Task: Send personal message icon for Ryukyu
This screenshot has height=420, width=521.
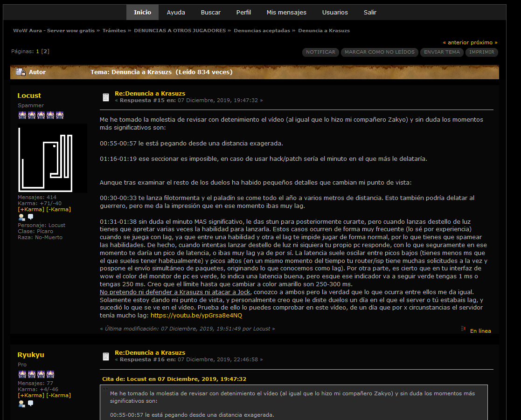Action: (x=31, y=403)
